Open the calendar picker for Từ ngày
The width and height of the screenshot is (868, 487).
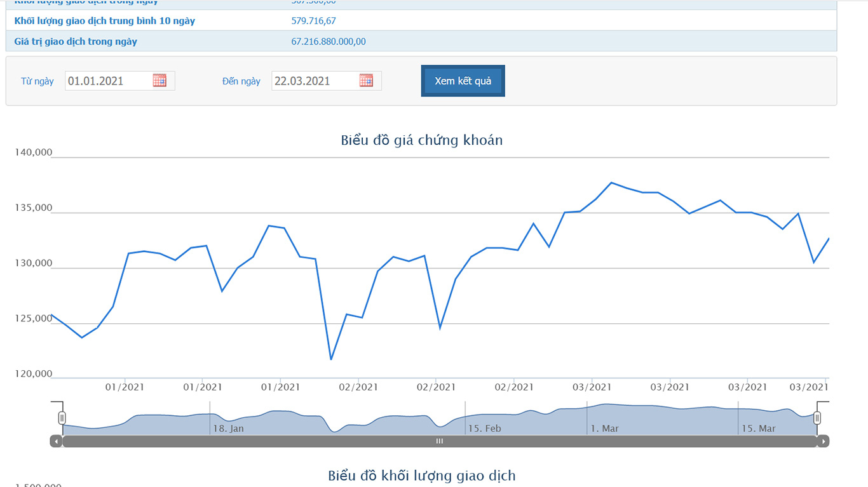(159, 81)
